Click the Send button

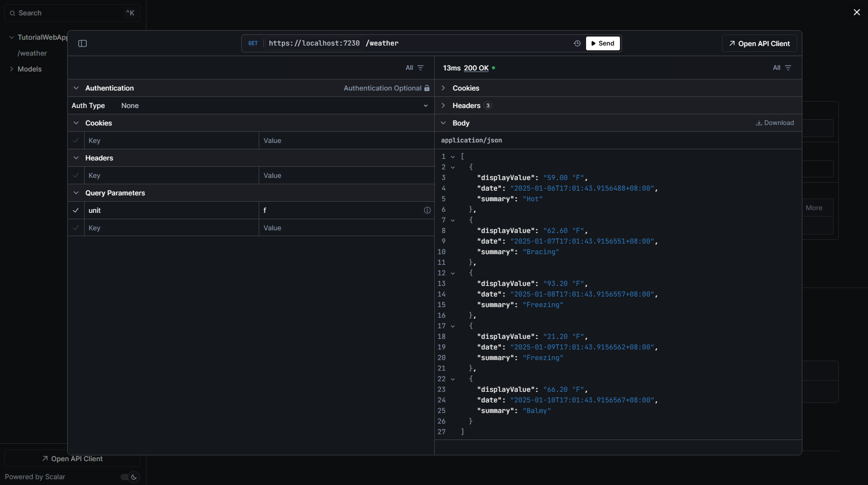tap(602, 43)
